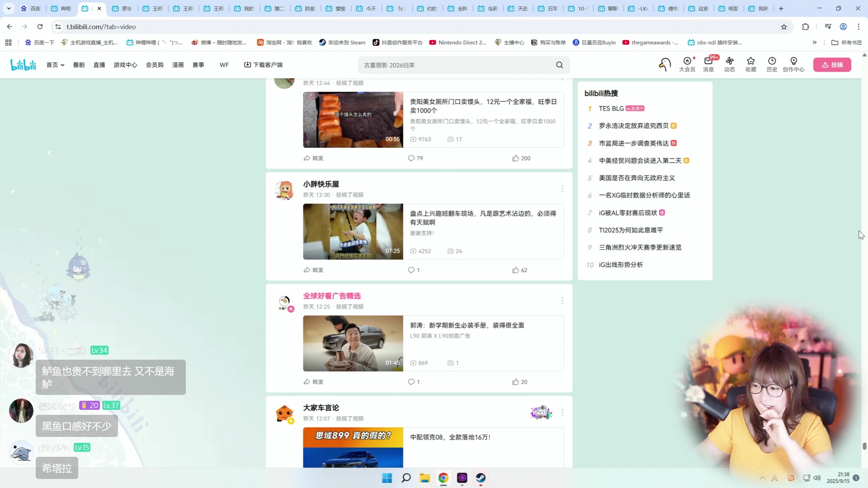The image size is (868, 488).
Task: Open File Explorer from taskbar
Action: 425,478
